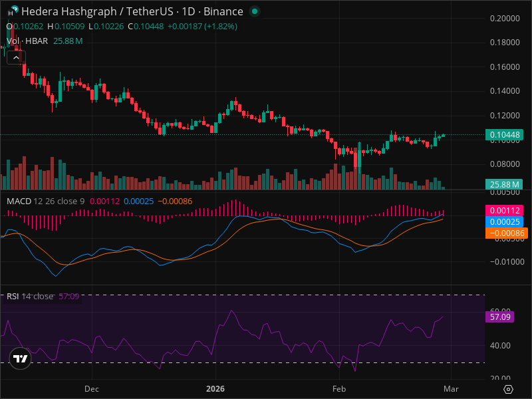
Task: Click the current price label 0.10448
Action: pyautogui.click(x=504, y=135)
